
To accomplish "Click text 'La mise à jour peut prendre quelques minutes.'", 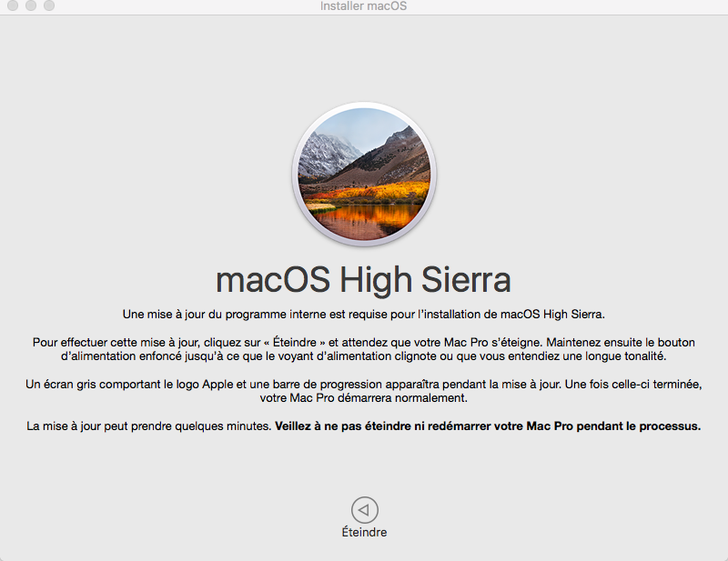I will (x=149, y=426).
